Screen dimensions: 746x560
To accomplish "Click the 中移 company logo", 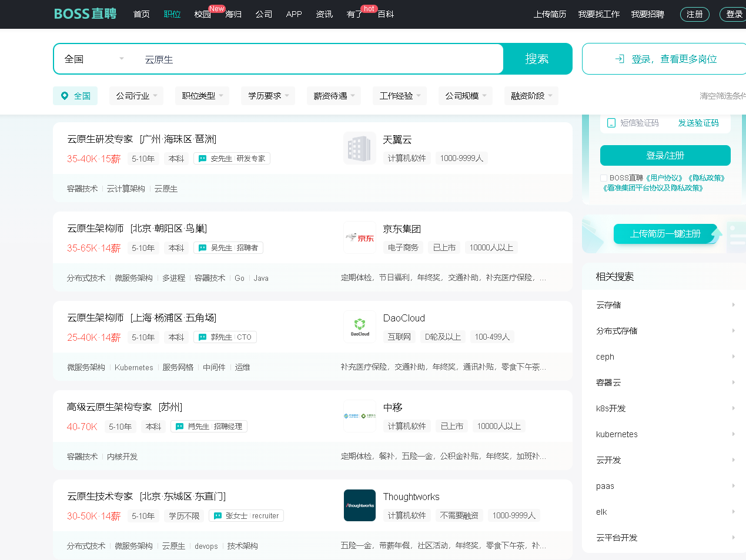I will (x=360, y=417).
